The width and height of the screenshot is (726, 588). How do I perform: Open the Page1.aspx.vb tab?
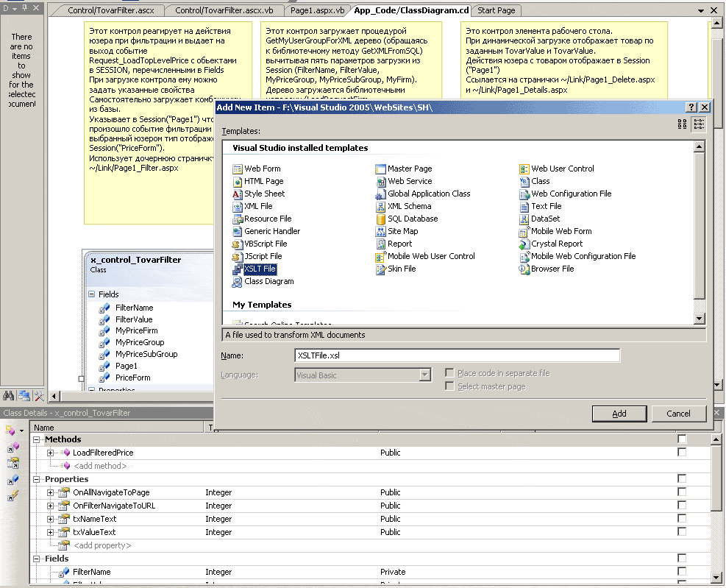pos(317,10)
